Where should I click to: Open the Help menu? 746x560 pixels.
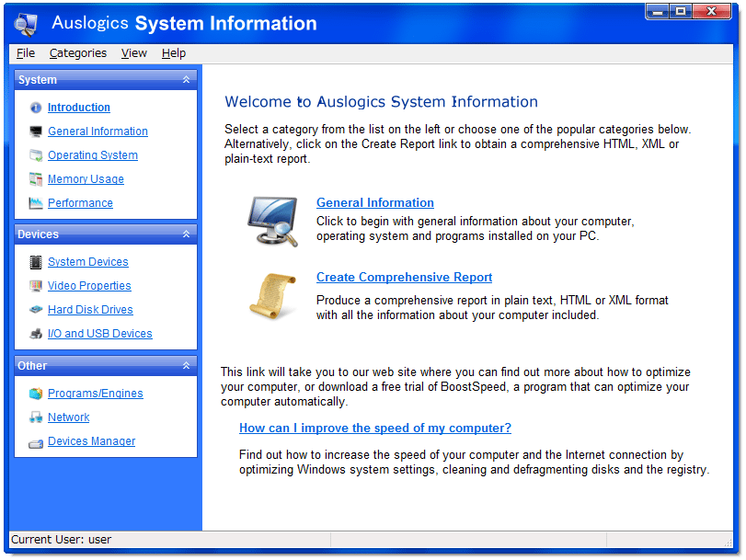point(174,53)
